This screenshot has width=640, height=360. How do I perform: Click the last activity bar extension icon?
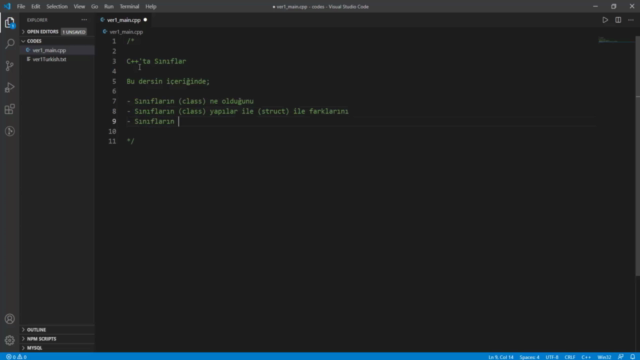[9, 131]
